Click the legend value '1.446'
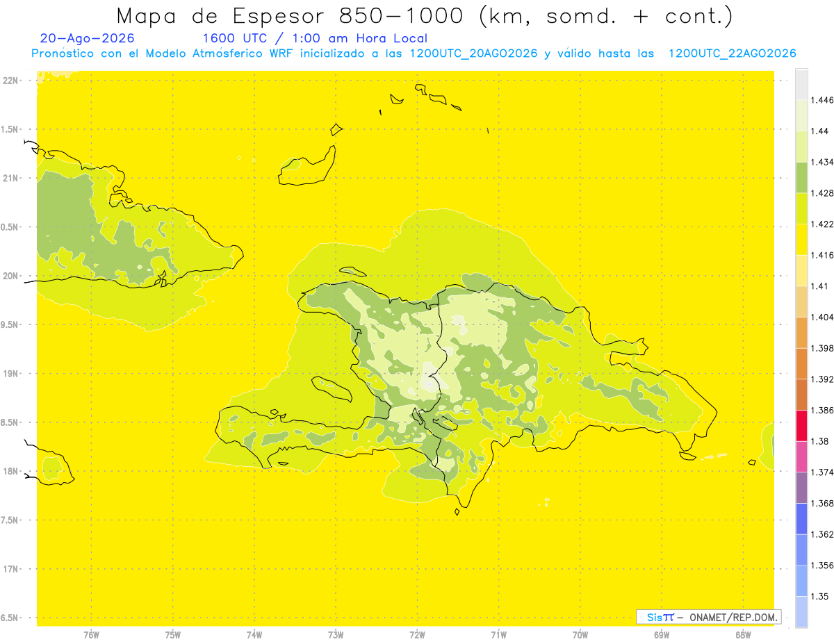This screenshot has width=834, height=644. (823, 100)
